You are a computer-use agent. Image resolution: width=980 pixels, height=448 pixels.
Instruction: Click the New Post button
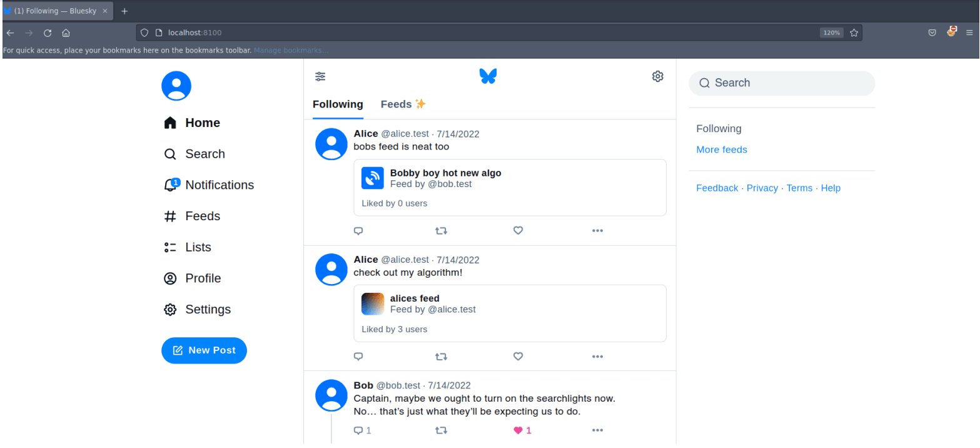pos(204,350)
